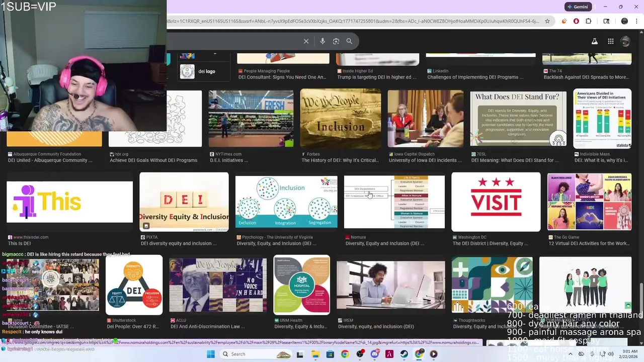Viewport: 644px width, 362px height.
Task: Open Google account avatar menu
Action: point(625,41)
